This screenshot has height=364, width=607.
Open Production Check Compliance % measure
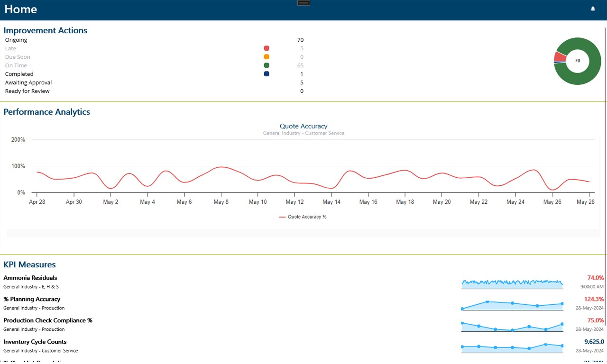(48, 320)
